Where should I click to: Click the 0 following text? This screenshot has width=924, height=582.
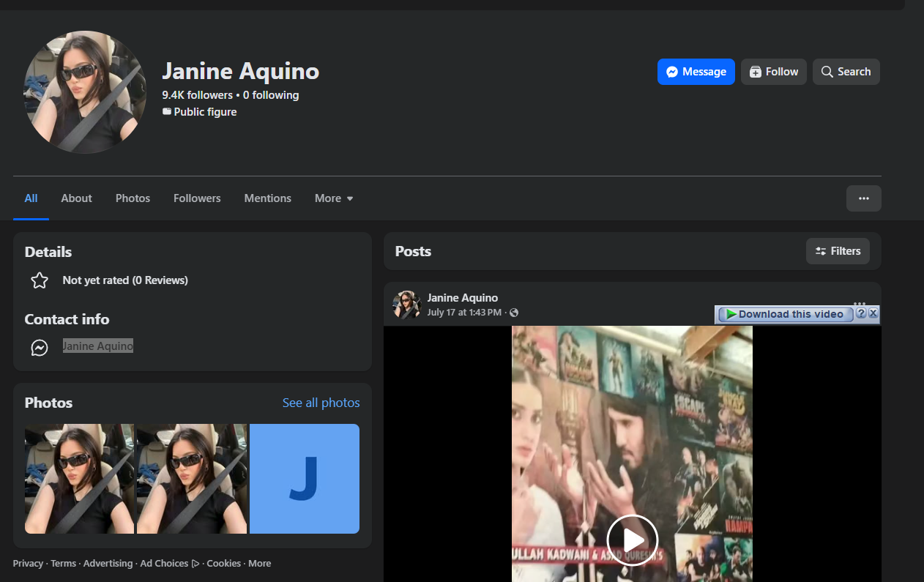271,95
